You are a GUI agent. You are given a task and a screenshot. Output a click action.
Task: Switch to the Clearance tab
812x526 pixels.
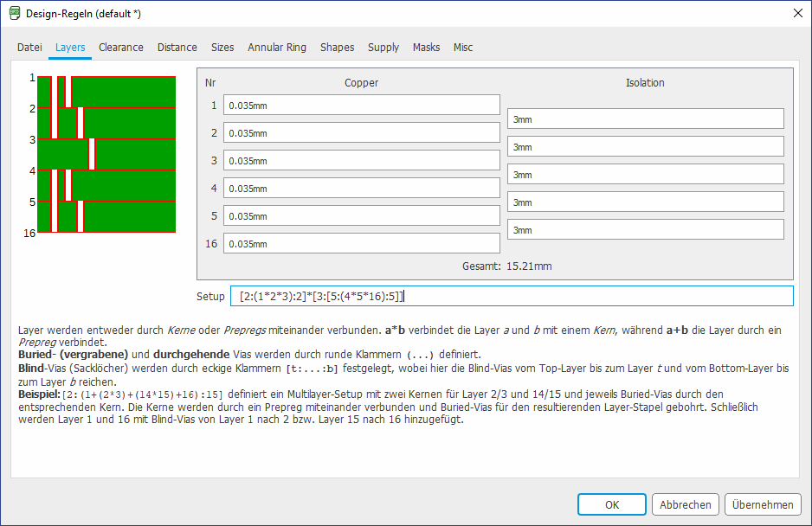point(120,47)
